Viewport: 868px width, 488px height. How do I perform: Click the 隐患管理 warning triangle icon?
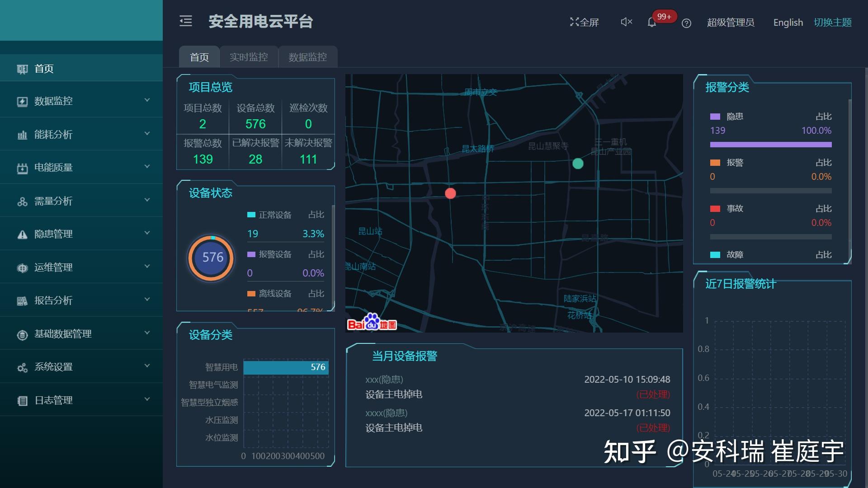coord(22,234)
